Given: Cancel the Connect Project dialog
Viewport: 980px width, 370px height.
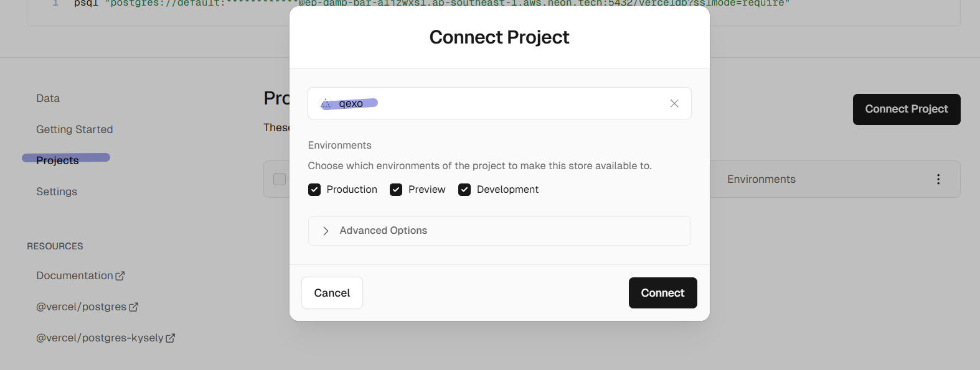Looking at the screenshot, I should point(332,293).
